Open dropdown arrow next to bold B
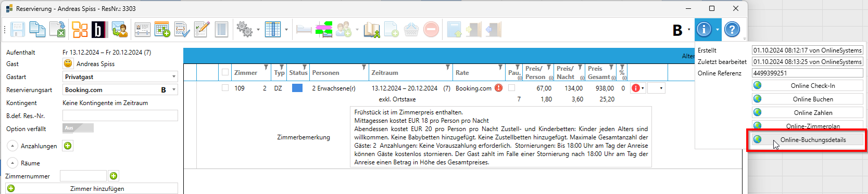This screenshot has height=194, width=868. click(689, 30)
